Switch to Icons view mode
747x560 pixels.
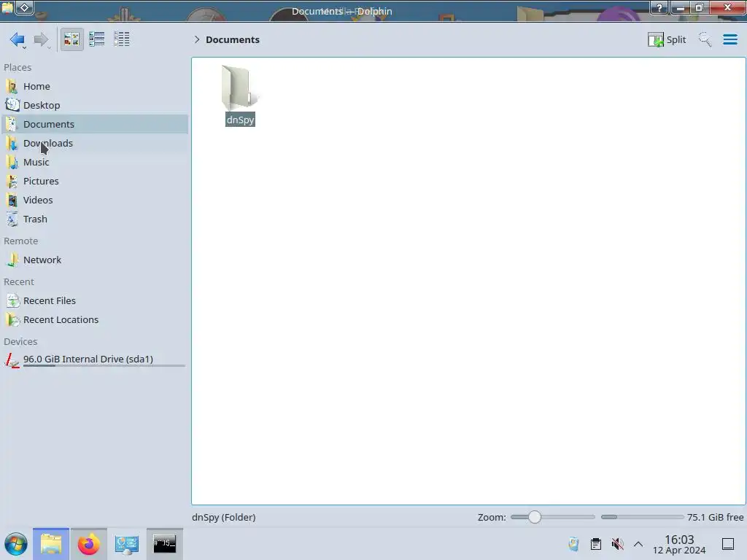(x=71, y=39)
